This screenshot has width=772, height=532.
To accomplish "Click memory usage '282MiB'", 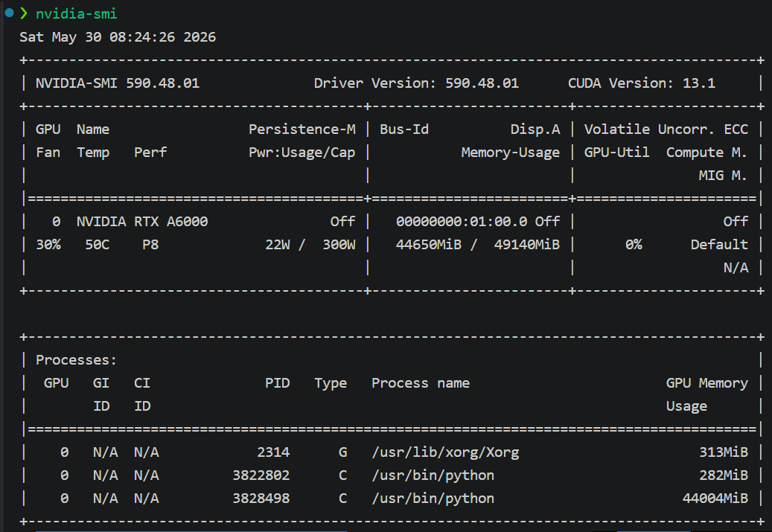I will [x=724, y=475].
